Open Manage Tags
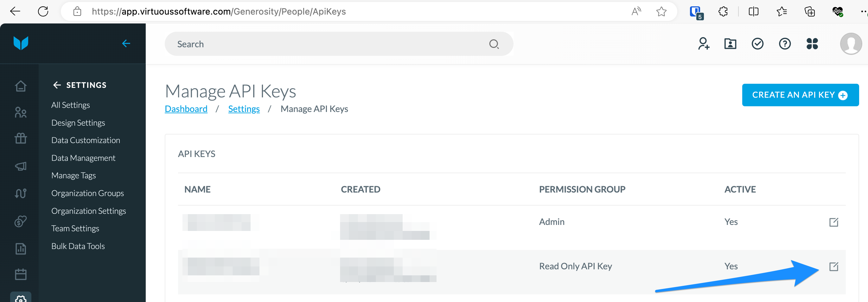868x302 pixels. pyautogui.click(x=73, y=175)
